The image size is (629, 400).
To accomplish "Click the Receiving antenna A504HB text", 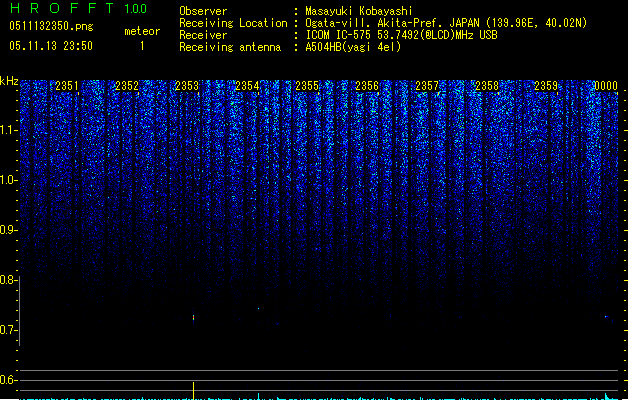I will [x=353, y=47].
